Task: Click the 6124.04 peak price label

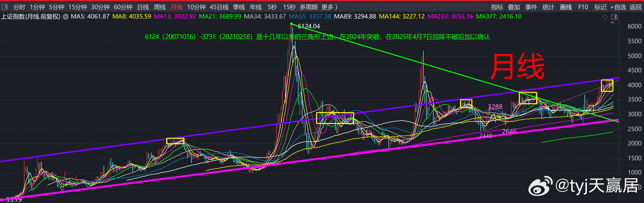Action: coord(309,26)
